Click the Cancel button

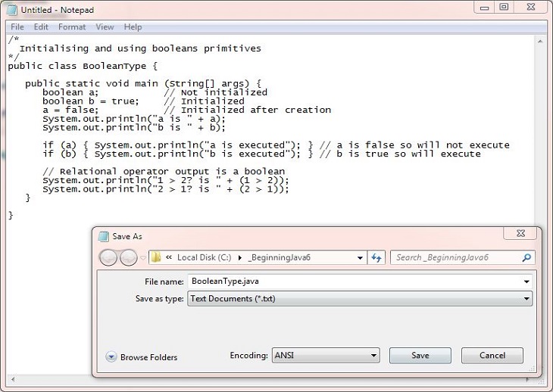(492, 356)
